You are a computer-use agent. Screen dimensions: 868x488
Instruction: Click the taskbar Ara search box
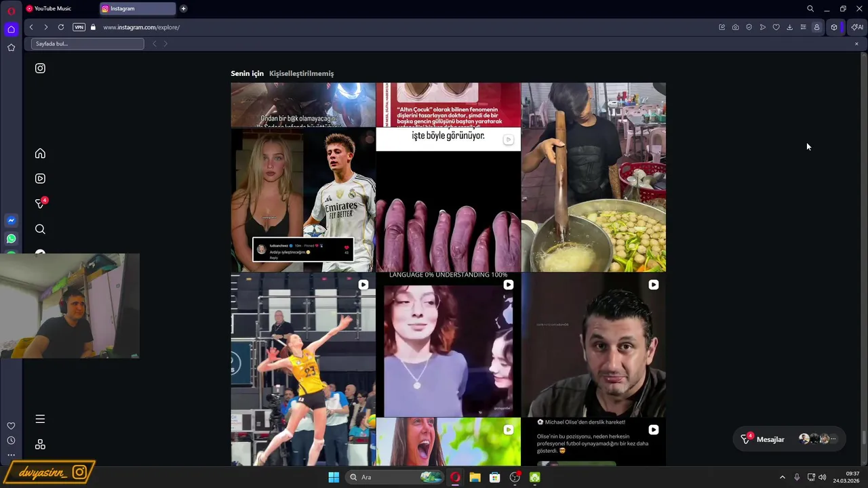tap(395, 477)
